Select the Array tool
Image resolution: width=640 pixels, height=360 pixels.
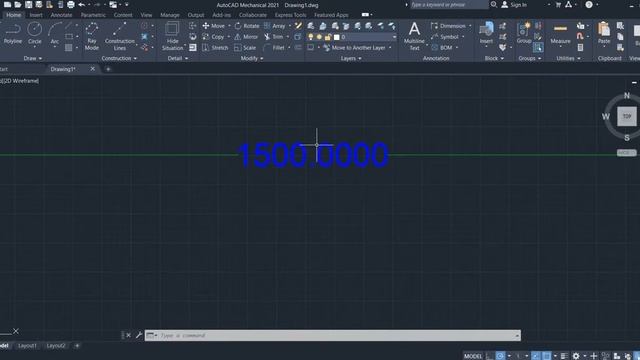pos(275,26)
